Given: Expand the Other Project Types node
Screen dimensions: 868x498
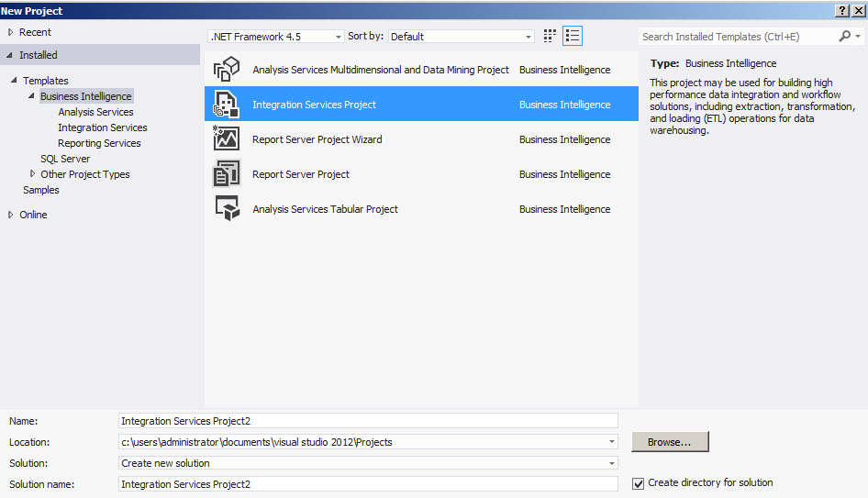Looking at the screenshot, I should pyautogui.click(x=33, y=174).
